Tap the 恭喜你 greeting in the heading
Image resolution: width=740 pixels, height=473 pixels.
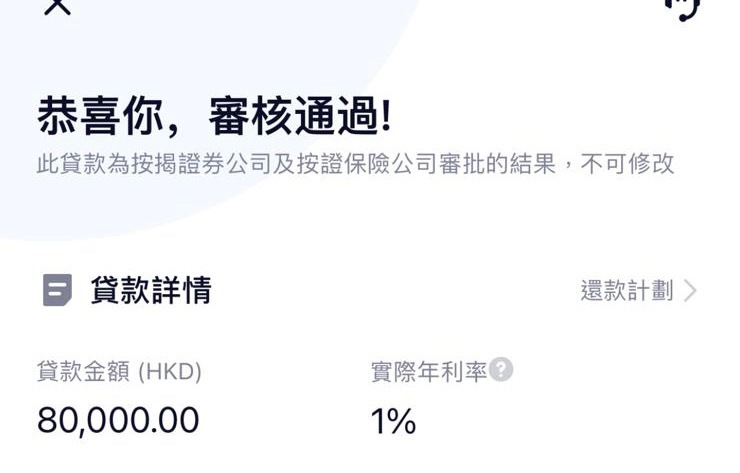(101, 116)
